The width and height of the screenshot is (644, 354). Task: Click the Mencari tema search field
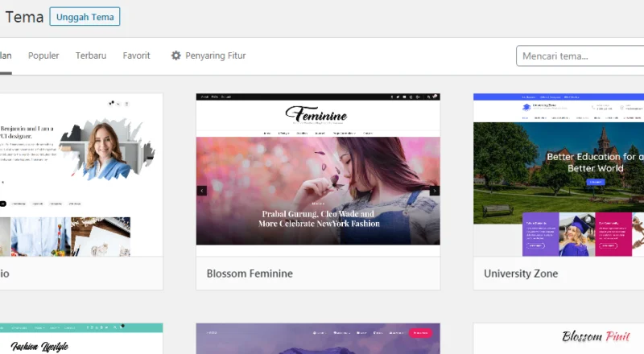(580, 56)
